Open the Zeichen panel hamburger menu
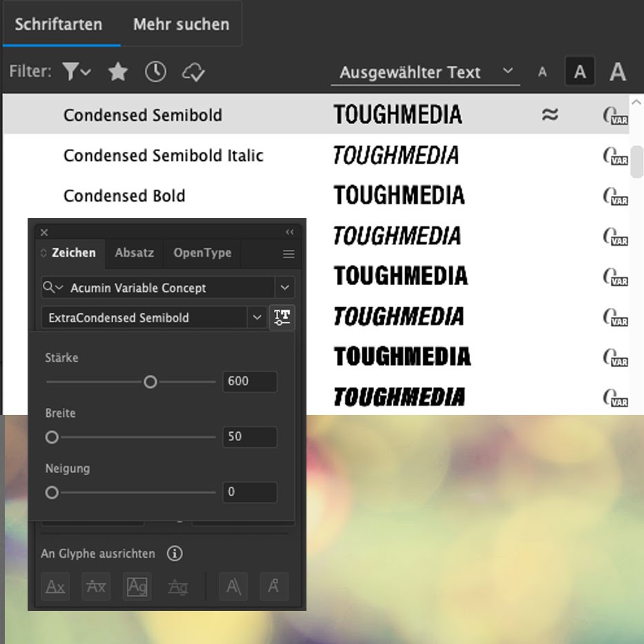 [289, 254]
